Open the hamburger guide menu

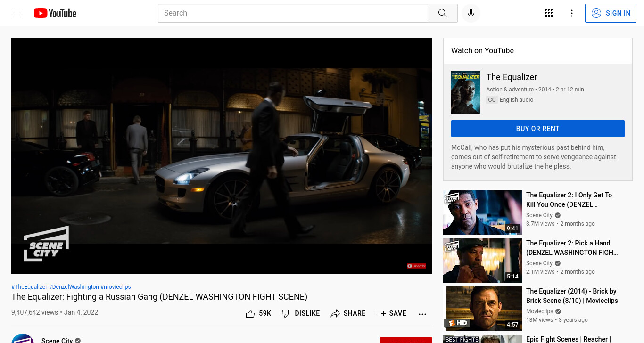point(17,13)
